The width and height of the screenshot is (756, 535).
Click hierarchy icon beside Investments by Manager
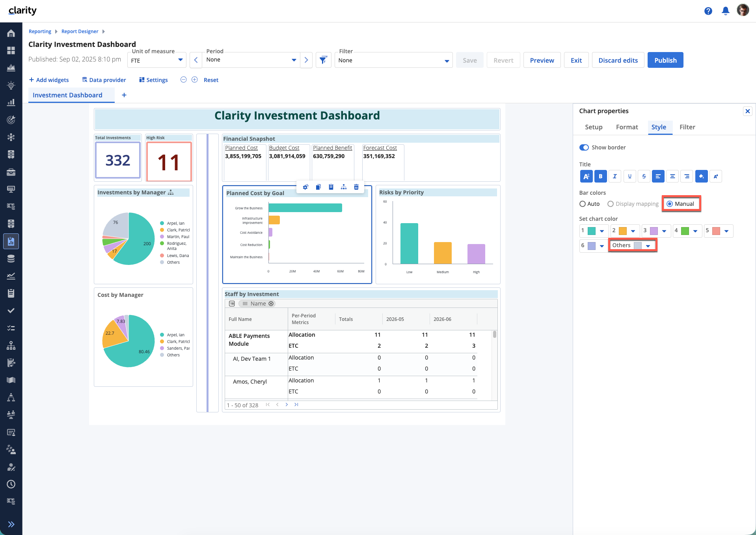click(171, 192)
